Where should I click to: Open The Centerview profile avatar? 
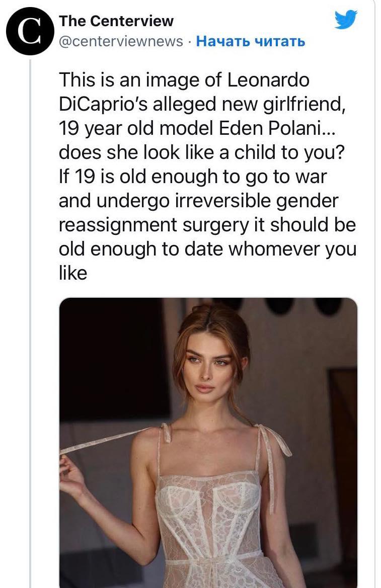[x=29, y=31]
